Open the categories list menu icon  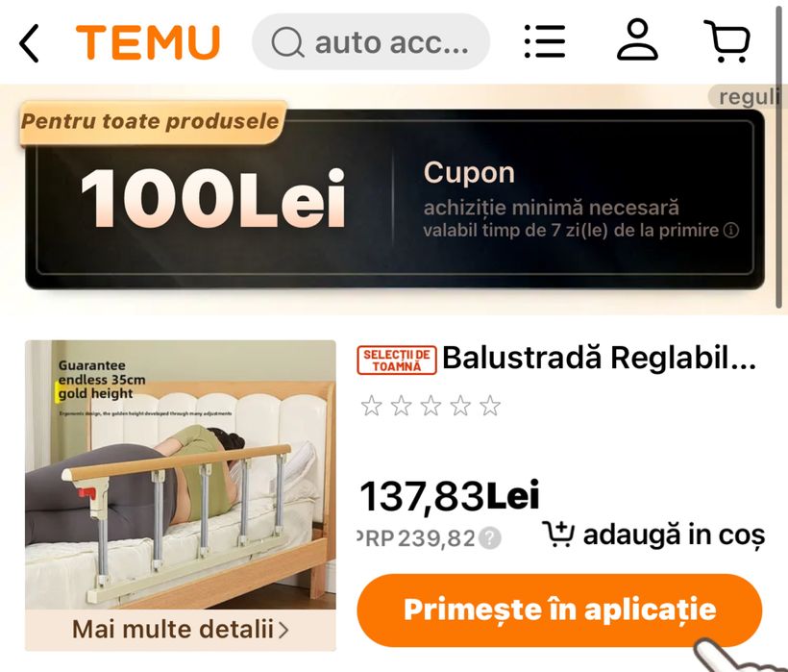(x=545, y=41)
